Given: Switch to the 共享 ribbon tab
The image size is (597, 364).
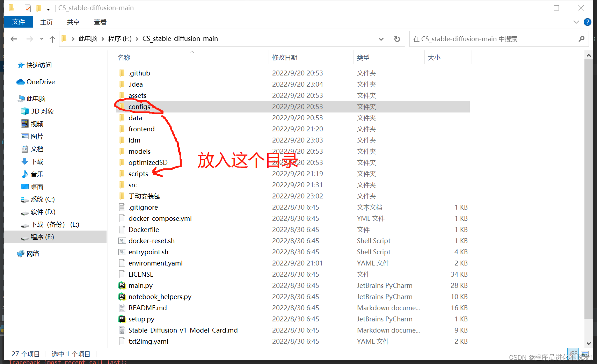Looking at the screenshot, I should tap(73, 22).
